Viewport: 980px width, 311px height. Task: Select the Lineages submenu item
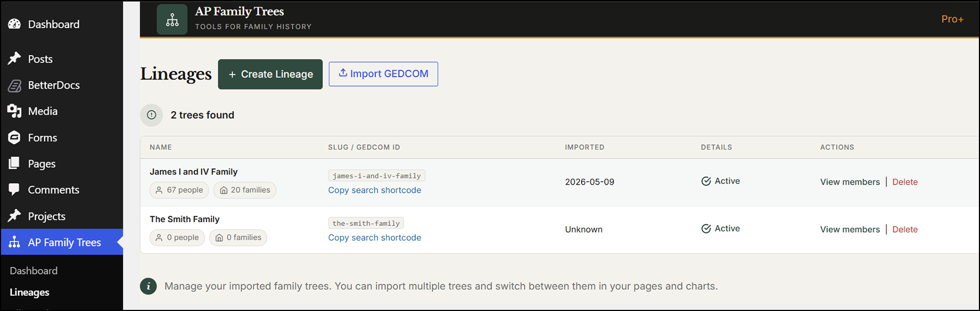click(29, 292)
